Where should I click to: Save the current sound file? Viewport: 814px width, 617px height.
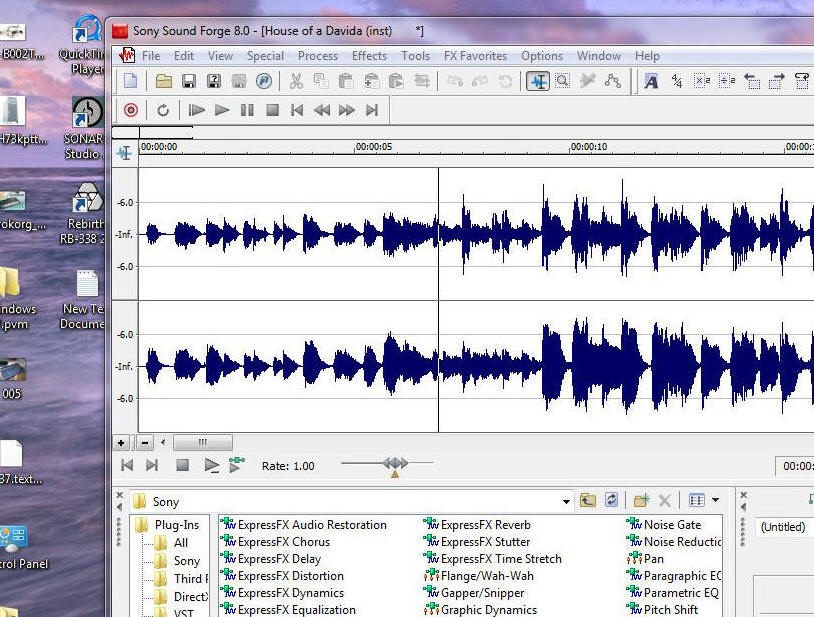pyautogui.click(x=189, y=81)
